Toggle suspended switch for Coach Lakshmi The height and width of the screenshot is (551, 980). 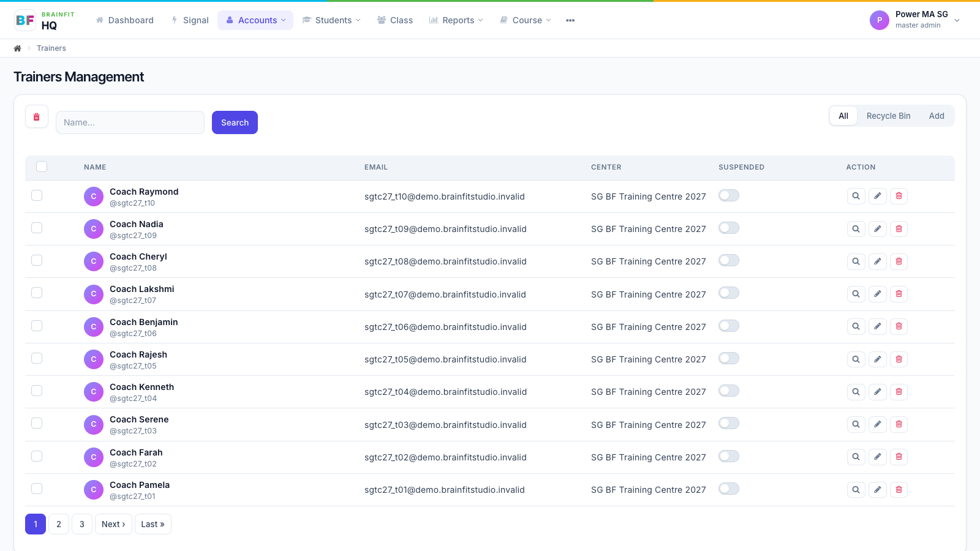(729, 293)
